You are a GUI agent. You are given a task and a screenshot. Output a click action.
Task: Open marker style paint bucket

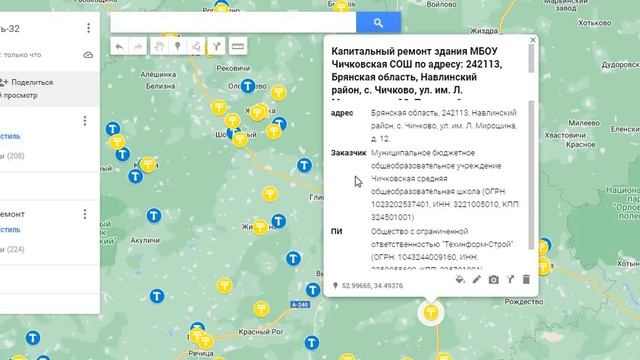coord(460,280)
